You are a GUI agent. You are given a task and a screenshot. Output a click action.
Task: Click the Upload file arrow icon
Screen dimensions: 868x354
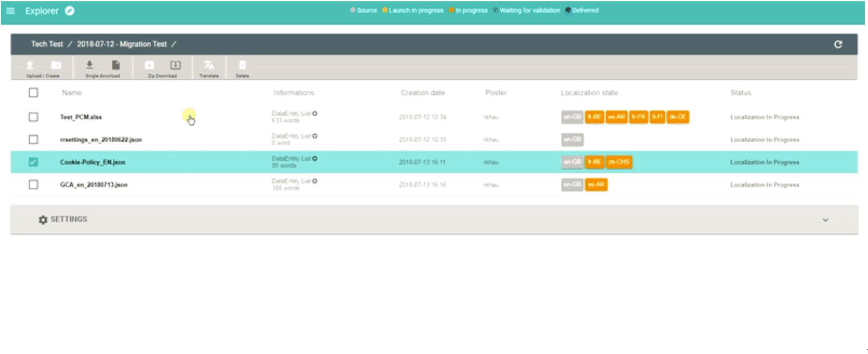(x=30, y=65)
